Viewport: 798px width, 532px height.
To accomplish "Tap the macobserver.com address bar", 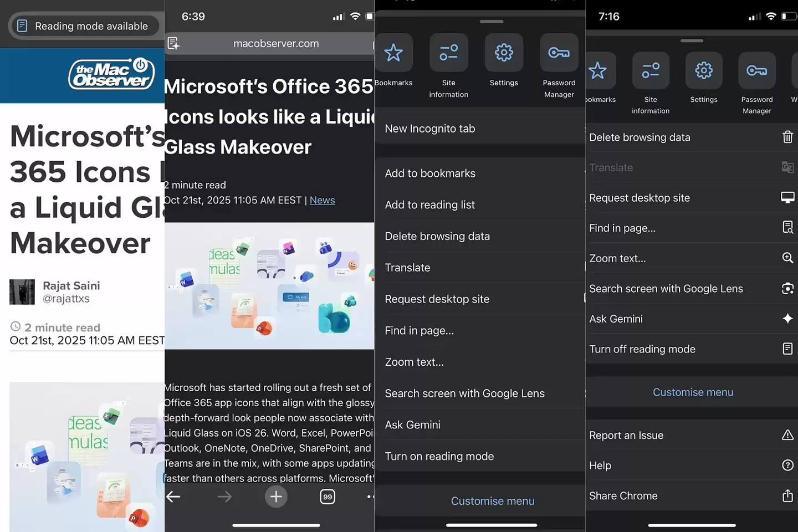I will pos(276,43).
